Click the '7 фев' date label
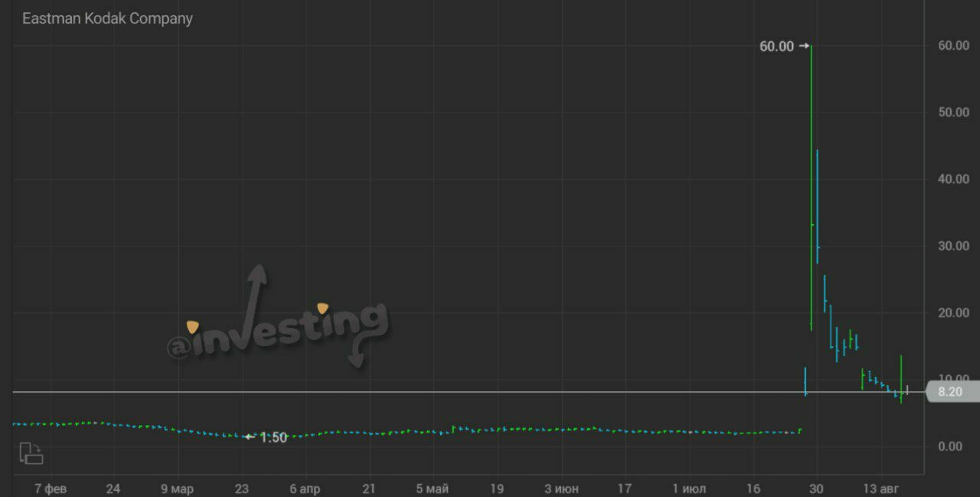 [51, 489]
